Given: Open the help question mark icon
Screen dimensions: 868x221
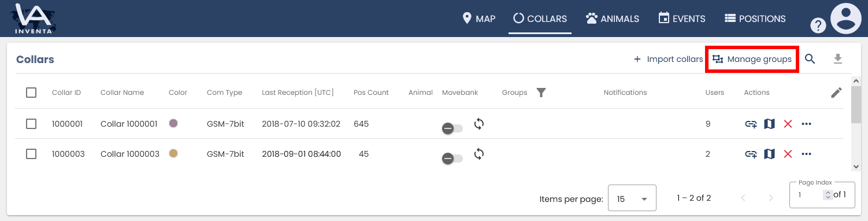Looking at the screenshot, I should click(x=818, y=25).
